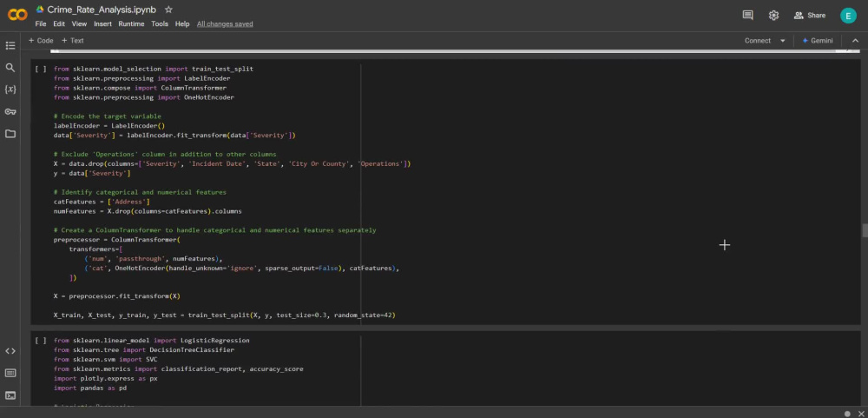
Task: Click the line labelEncoder = LabelEncoder()
Action: [x=109, y=126]
